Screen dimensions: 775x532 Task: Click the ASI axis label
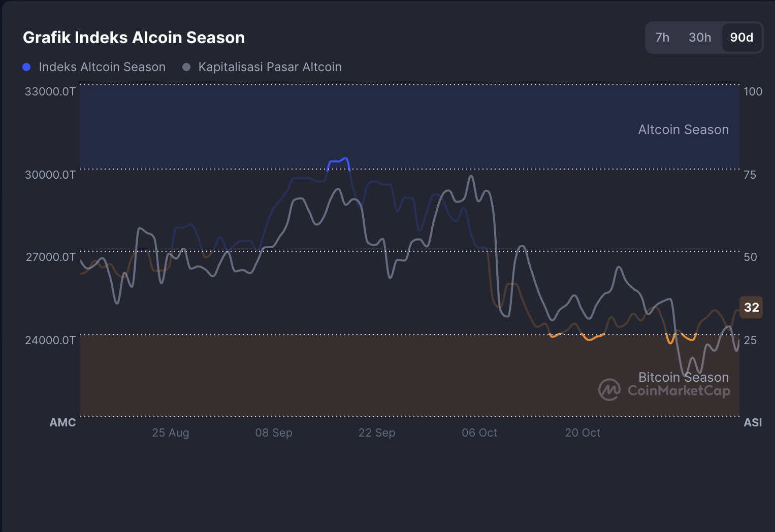coord(753,422)
